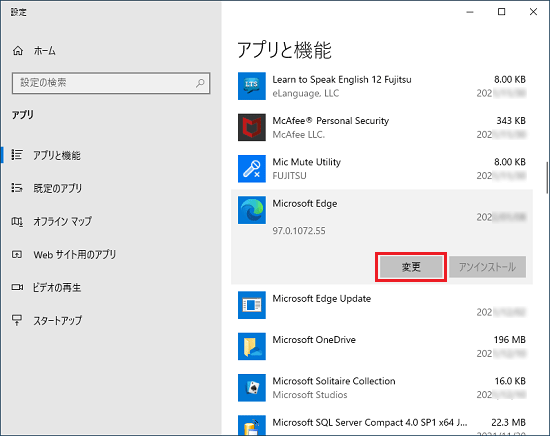
Task: Select the Mic Mute Utility entry
Action: [382, 169]
